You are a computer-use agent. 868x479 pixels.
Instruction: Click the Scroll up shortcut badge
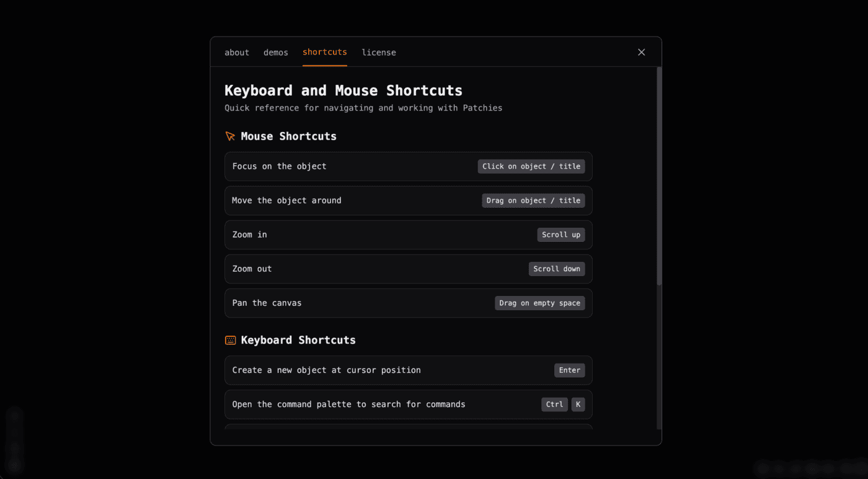[560, 235]
